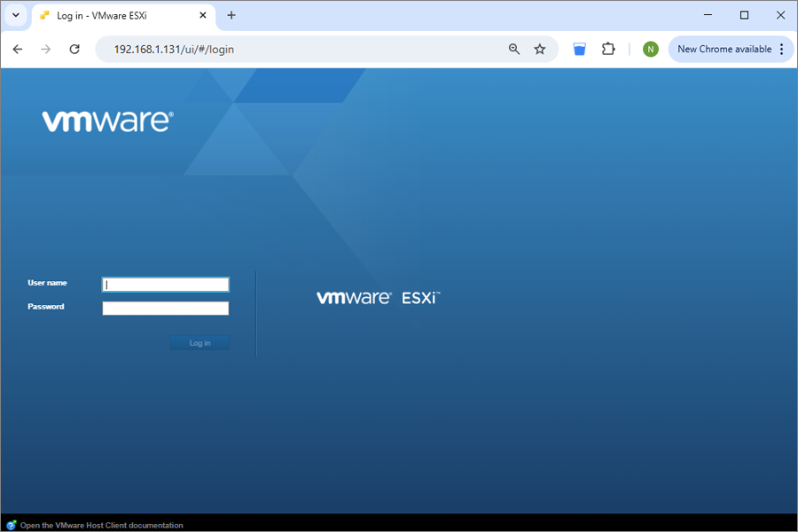Open the blue extension icon in toolbar
The width and height of the screenshot is (798, 532).
pos(579,49)
